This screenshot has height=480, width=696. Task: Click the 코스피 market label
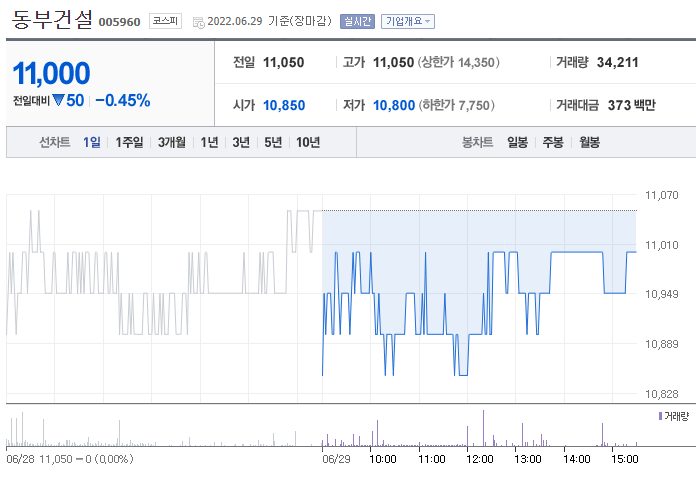click(165, 21)
